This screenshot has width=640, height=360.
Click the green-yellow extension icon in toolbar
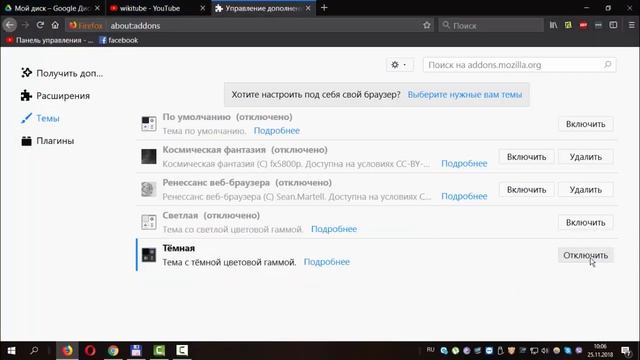point(568,25)
